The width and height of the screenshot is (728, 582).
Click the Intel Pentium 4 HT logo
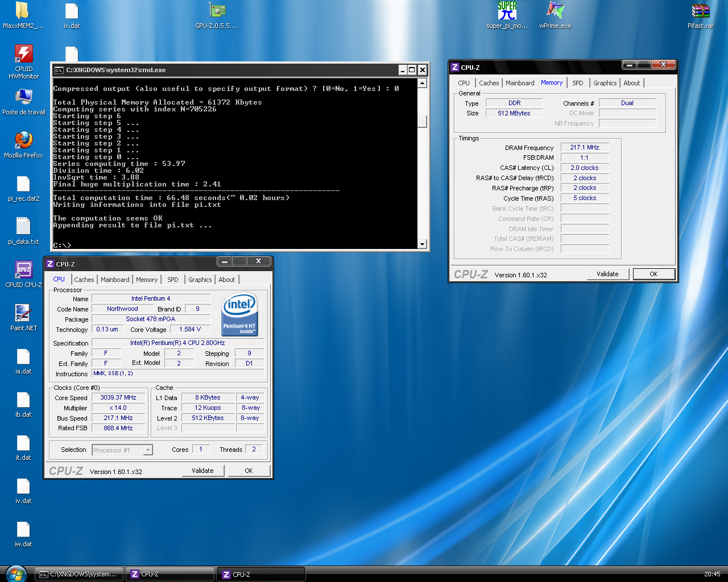pos(239,314)
